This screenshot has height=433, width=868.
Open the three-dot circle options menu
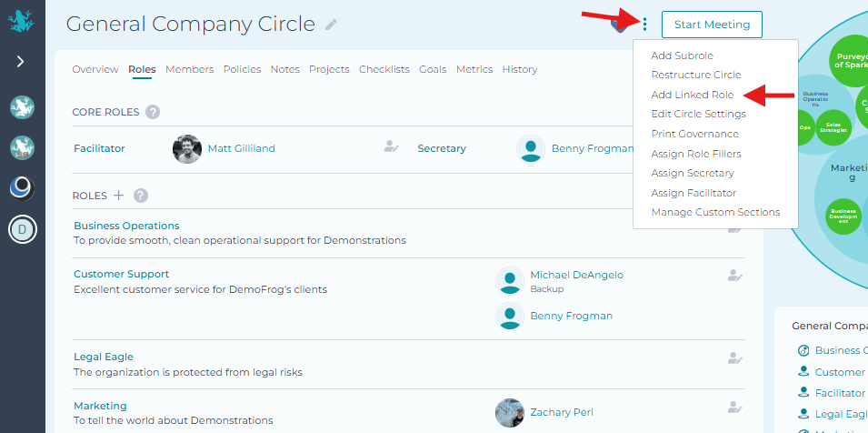tap(644, 25)
